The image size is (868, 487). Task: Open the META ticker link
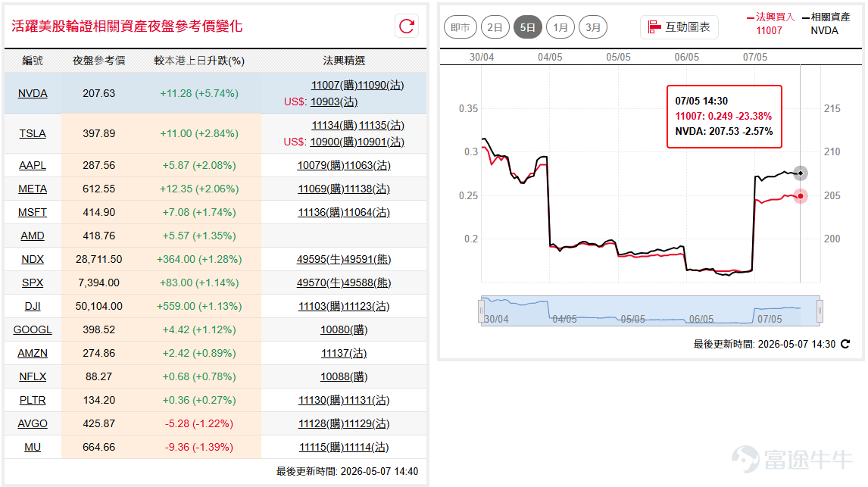tap(33, 189)
